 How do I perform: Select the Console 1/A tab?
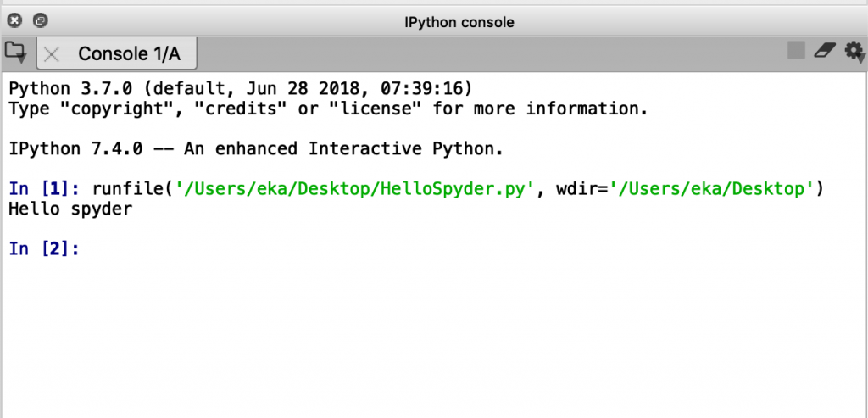[129, 54]
